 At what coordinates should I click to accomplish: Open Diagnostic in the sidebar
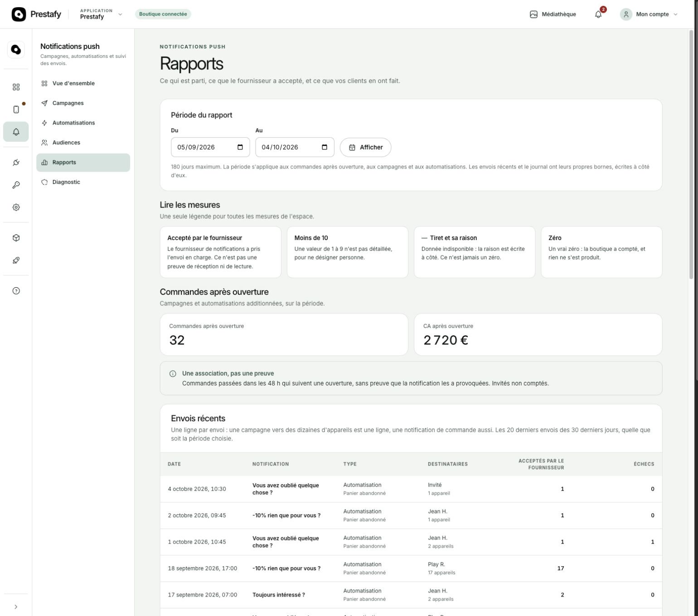pyautogui.click(x=83, y=182)
